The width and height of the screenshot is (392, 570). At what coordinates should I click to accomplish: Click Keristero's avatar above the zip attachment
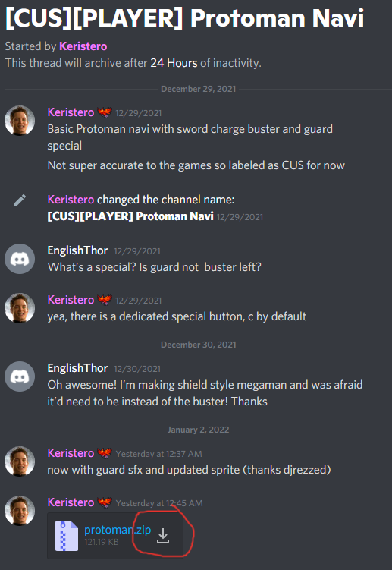coord(20,510)
